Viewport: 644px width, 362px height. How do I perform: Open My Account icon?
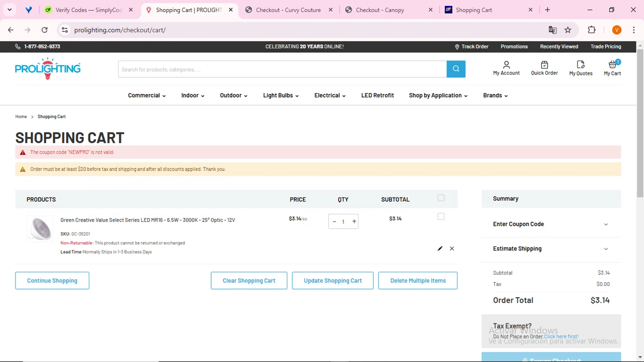pyautogui.click(x=506, y=68)
